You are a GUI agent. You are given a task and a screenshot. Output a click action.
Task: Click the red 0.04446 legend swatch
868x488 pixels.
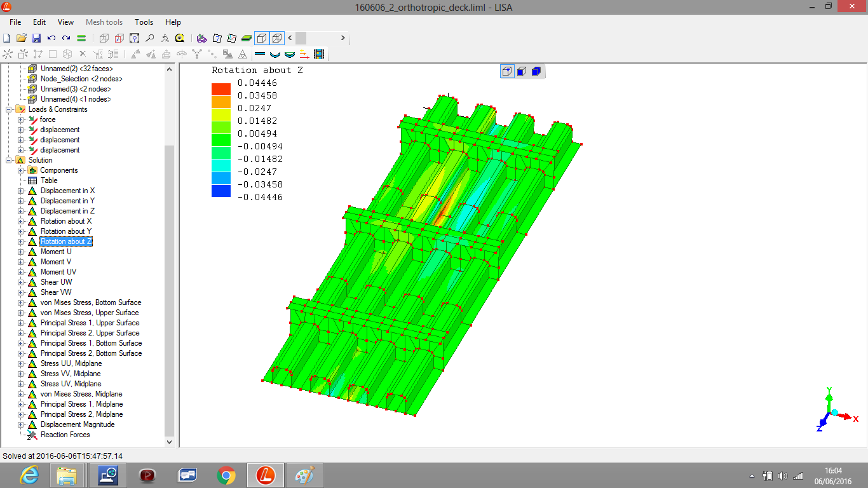coord(221,89)
